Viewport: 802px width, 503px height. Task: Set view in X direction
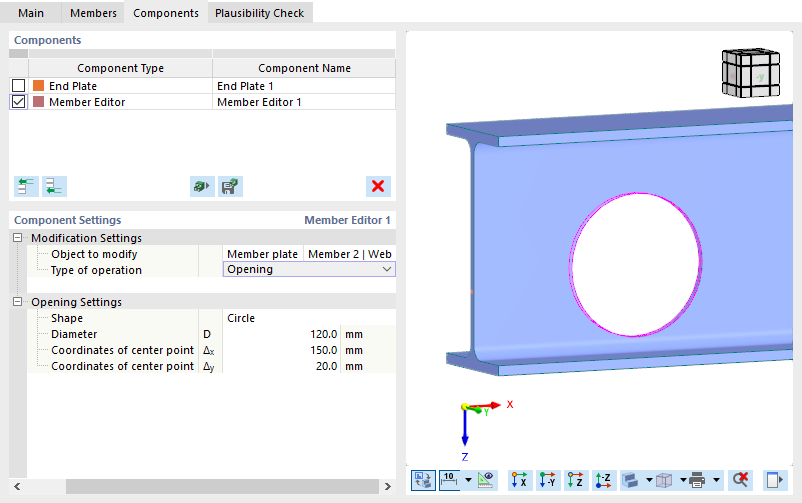point(520,480)
